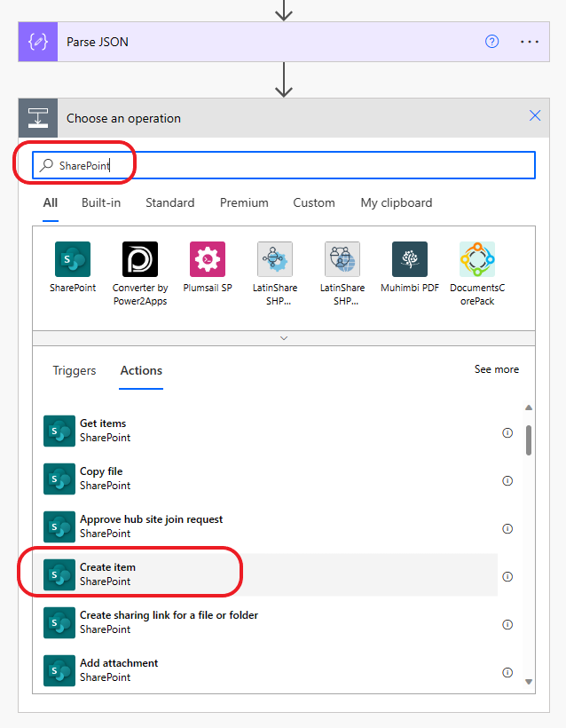
Task: Switch to the Premium tab
Action: point(244,203)
